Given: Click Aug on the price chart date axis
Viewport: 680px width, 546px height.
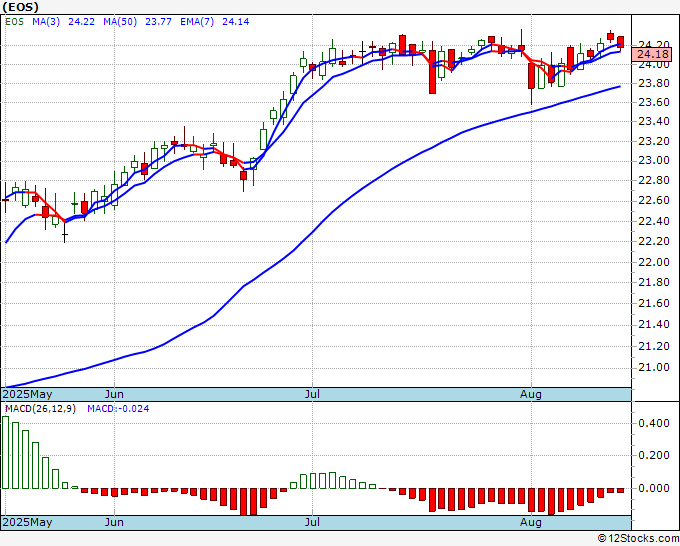Looking at the screenshot, I should (x=531, y=394).
